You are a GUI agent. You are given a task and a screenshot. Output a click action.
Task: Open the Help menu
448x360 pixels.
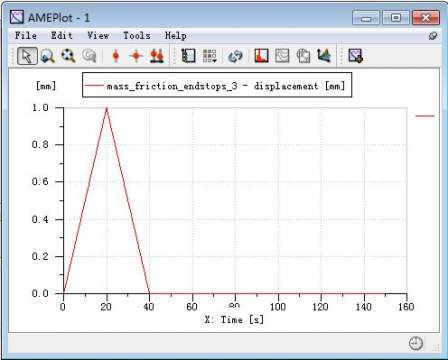pos(176,35)
